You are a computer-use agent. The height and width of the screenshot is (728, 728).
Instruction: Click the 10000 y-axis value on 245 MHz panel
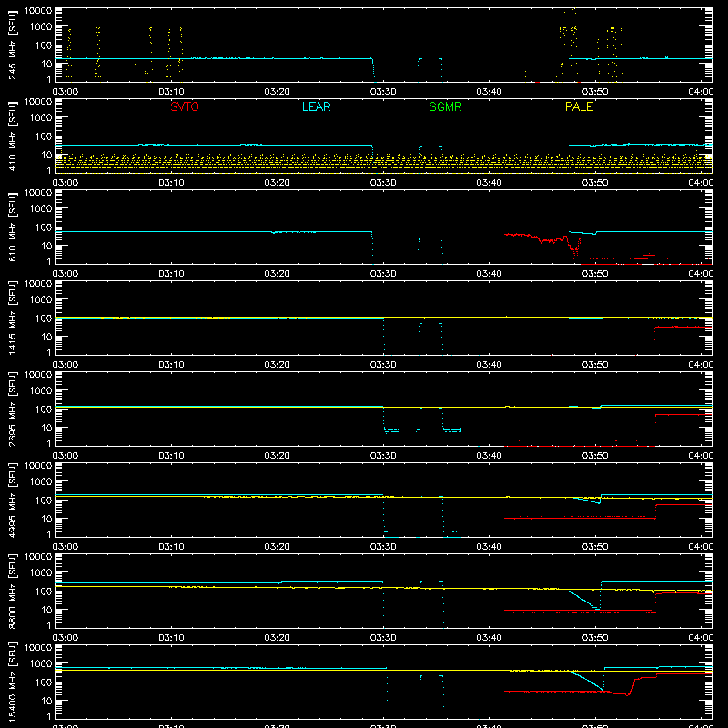click(x=38, y=11)
